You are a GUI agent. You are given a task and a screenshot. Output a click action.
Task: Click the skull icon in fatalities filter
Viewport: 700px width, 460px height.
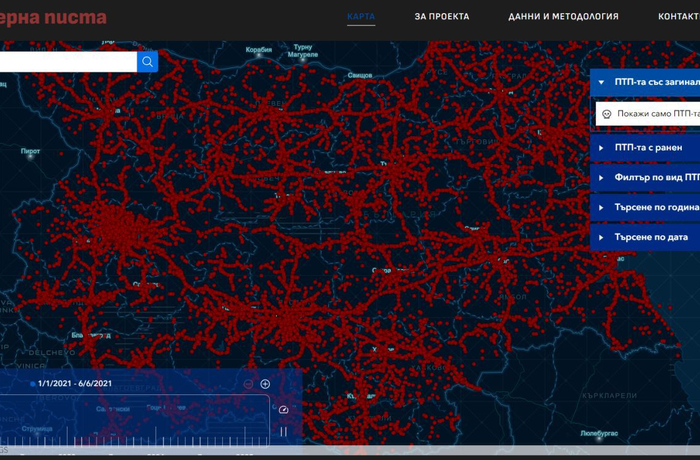coord(606,114)
